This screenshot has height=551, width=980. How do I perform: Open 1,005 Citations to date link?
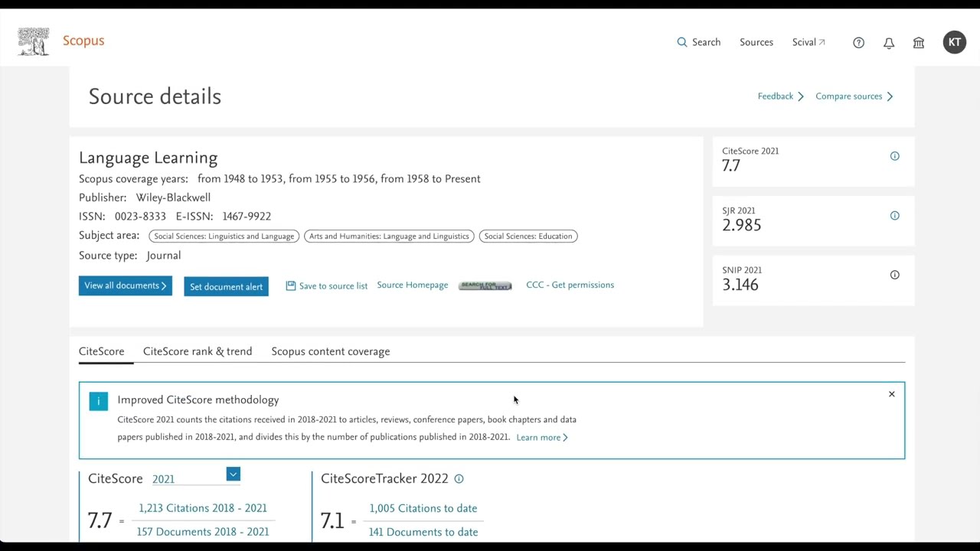tap(423, 508)
